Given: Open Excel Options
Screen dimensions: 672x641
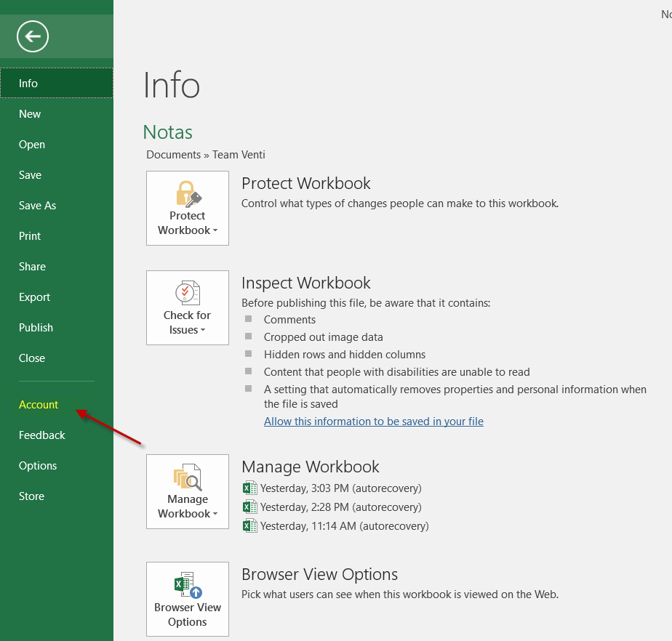Looking at the screenshot, I should coord(57,465).
